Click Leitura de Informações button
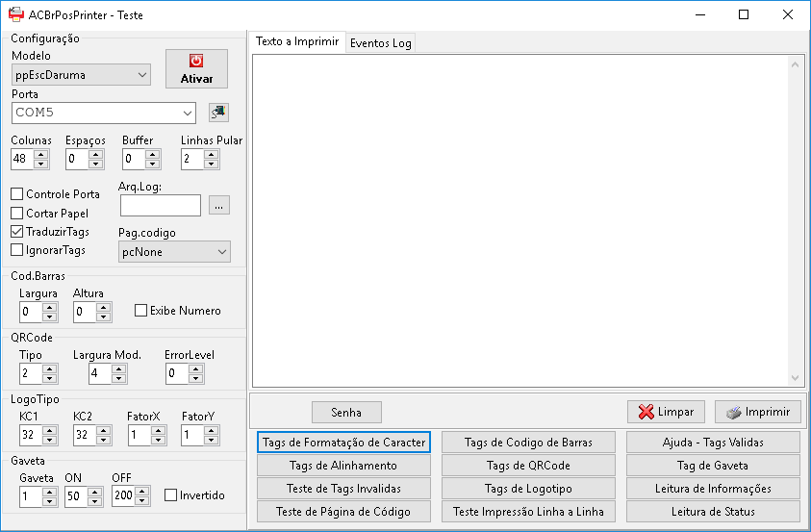 pos(713,489)
